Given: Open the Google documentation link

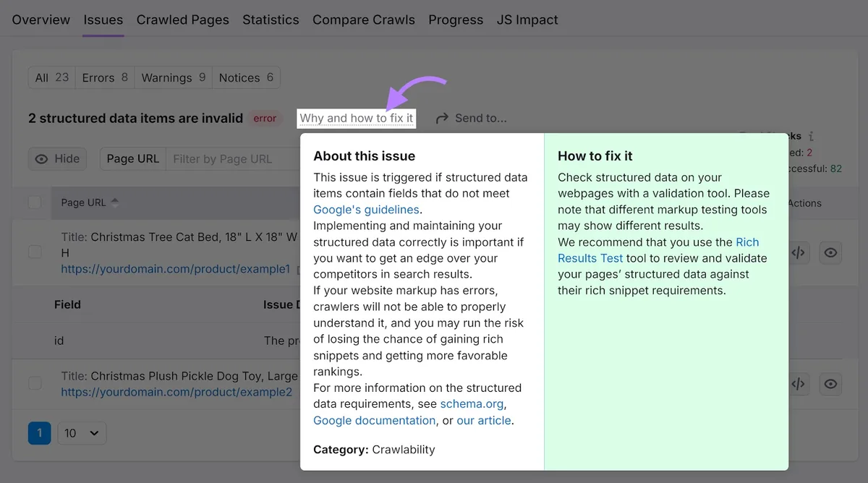Looking at the screenshot, I should tap(374, 420).
